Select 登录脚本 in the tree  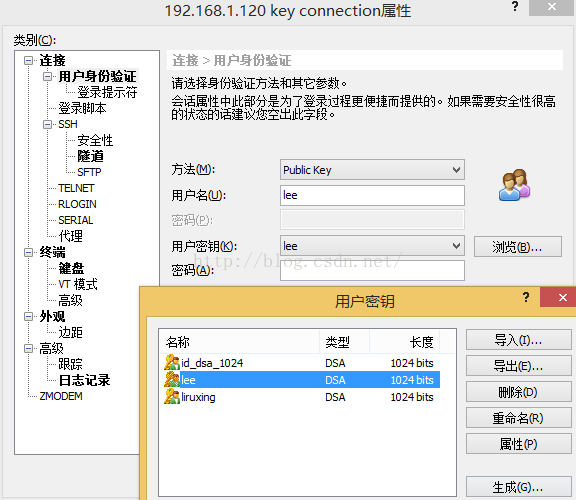tap(82, 108)
